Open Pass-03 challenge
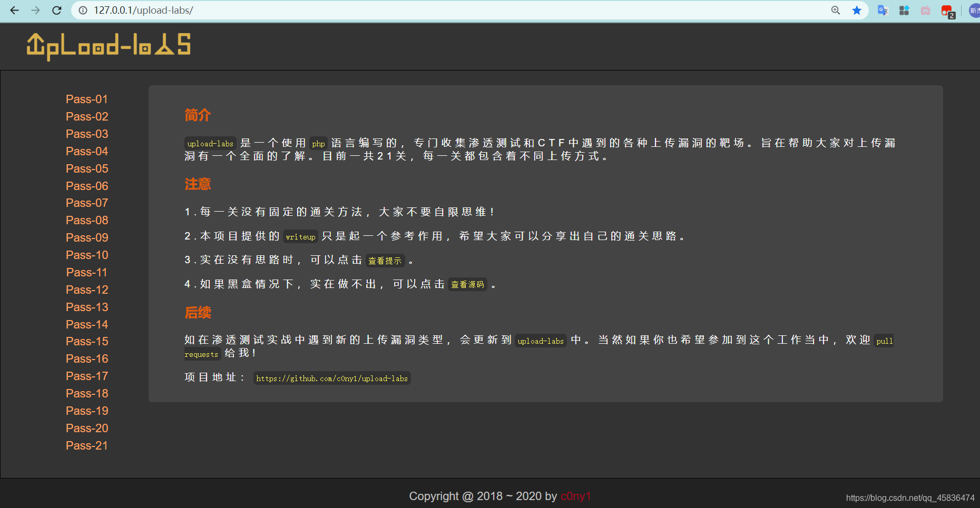Viewport: 980px width, 508px height. click(x=87, y=134)
